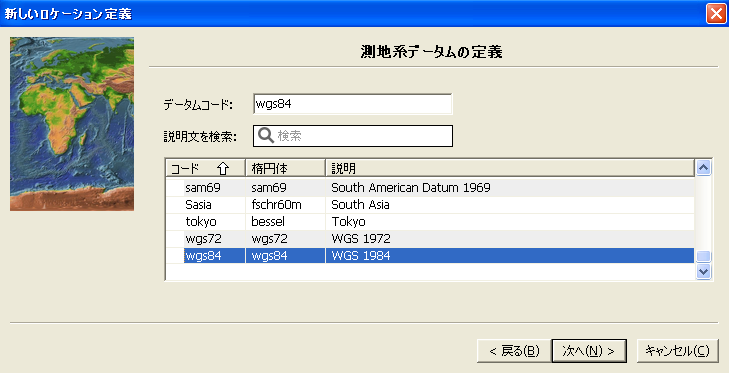The height and width of the screenshot is (373, 729).
Task: Sort list by 説明 column header
Action: tap(510, 168)
